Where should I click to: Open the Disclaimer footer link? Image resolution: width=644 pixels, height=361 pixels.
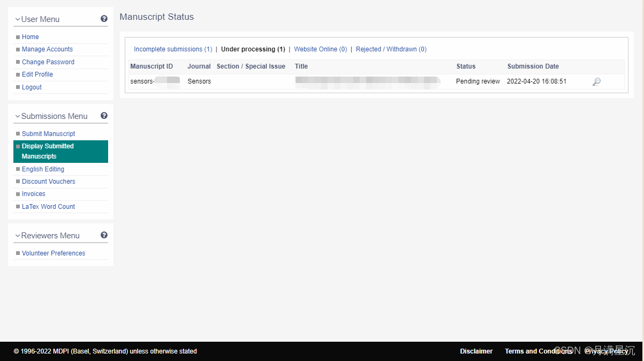pos(476,351)
